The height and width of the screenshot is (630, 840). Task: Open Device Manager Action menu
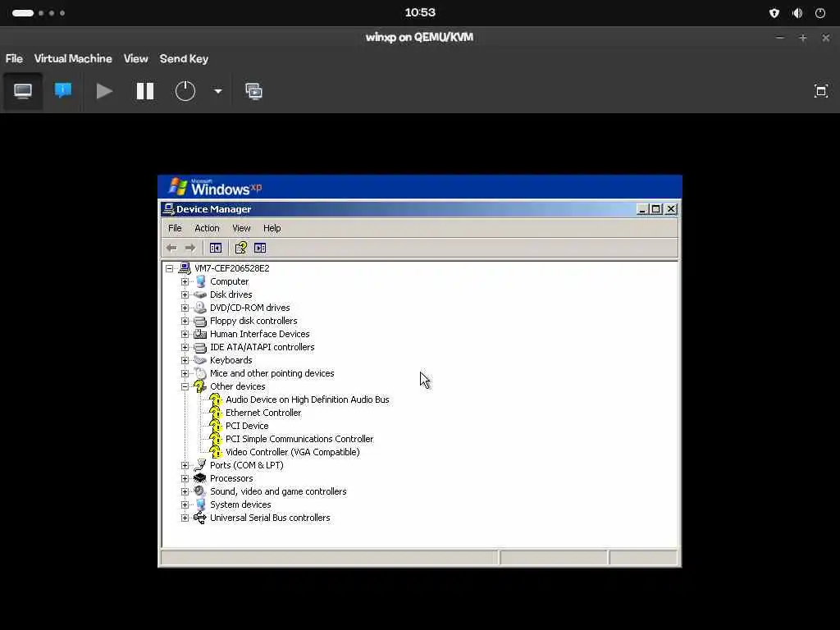(207, 228)
